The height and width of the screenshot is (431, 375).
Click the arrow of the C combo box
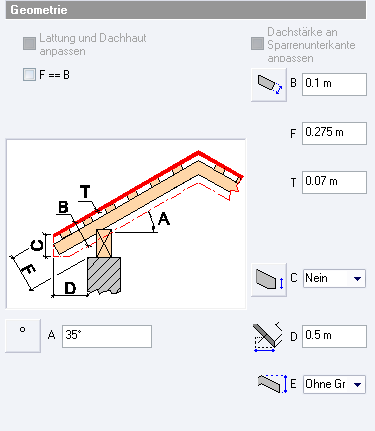click(357, 279)
